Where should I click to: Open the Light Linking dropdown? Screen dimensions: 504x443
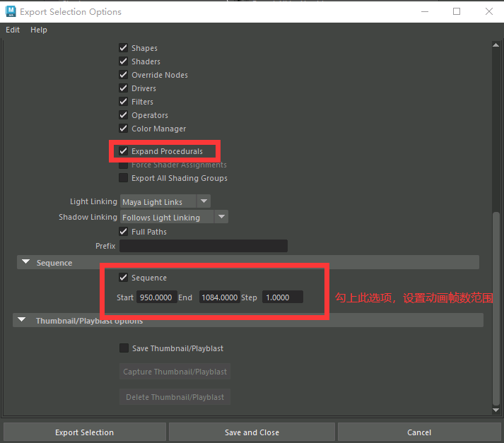[x=165, y=202]
